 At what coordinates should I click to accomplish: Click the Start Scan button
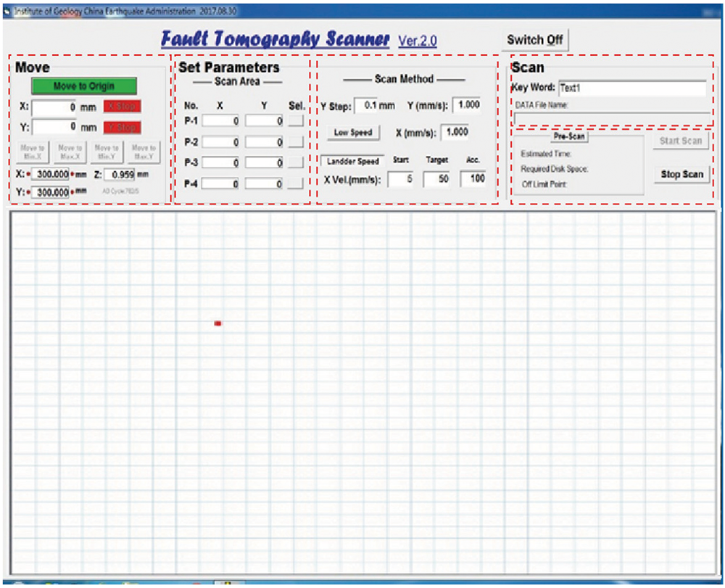[x=681, y=141]
